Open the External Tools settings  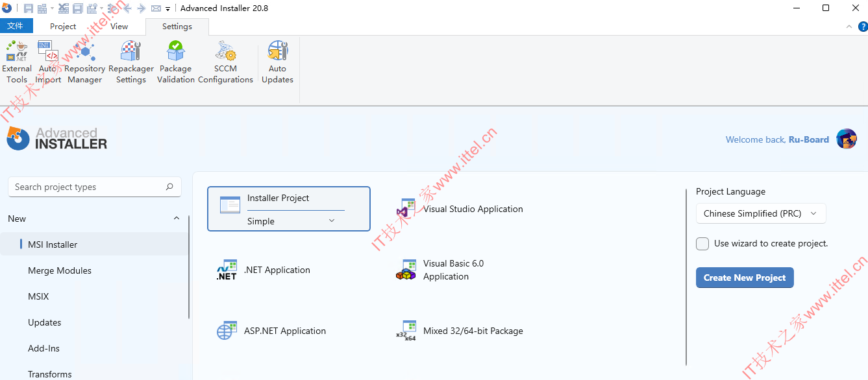click(17, 62)
